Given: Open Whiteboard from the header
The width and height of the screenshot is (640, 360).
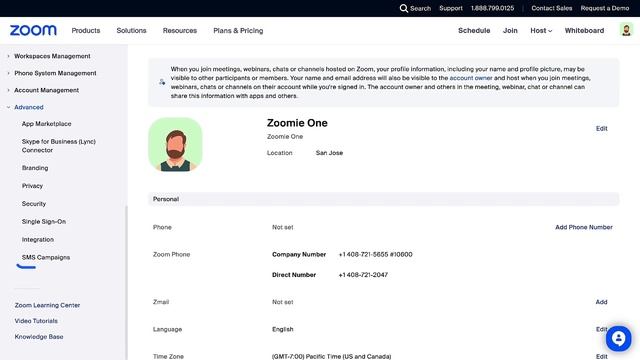Looking at the screenshot, I should (584, 31).
